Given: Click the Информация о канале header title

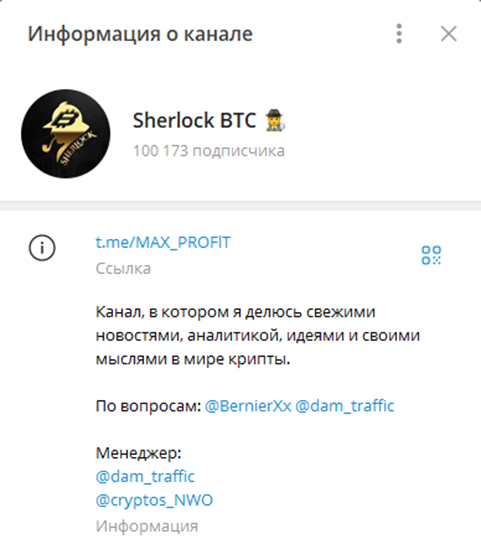Looking at the screenshot, I should pos(140,34).
